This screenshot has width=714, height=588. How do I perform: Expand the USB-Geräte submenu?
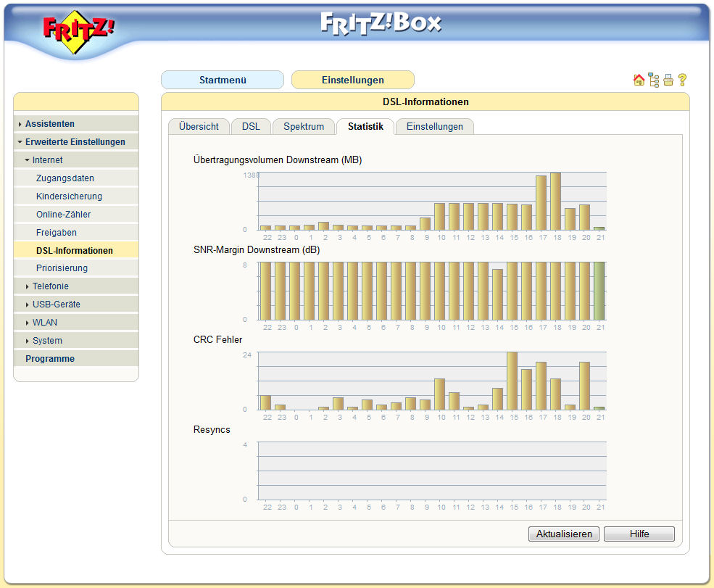tap(56, 305)
